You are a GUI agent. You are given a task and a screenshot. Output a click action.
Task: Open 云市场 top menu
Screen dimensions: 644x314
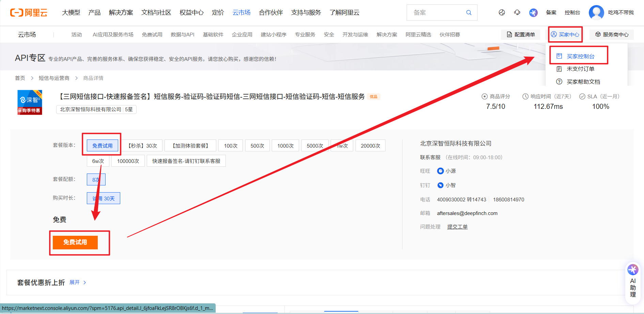[x=241, y=13]
